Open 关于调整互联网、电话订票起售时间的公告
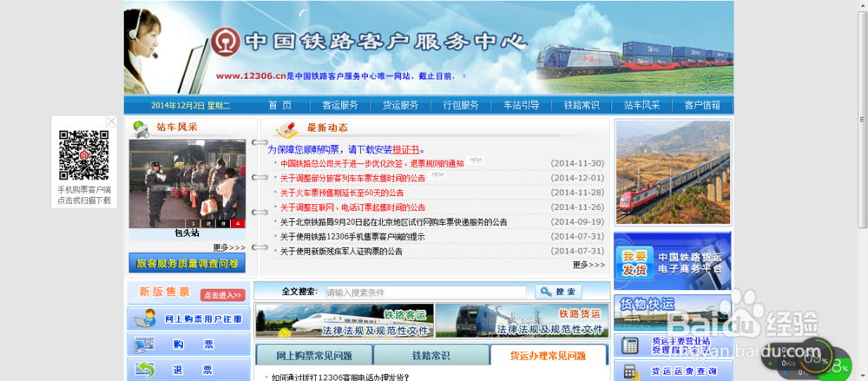Screen dimensions: 868x381 click(352, 207)
